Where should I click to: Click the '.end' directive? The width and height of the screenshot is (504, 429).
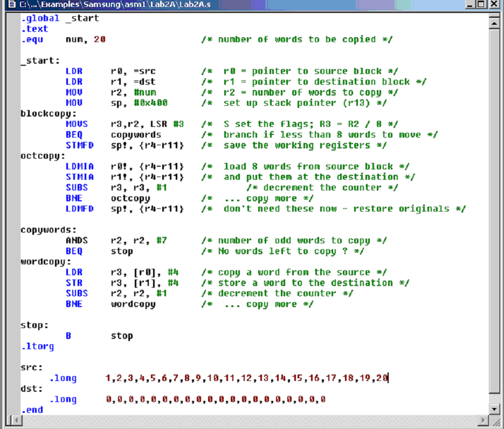tap(32, 410)
